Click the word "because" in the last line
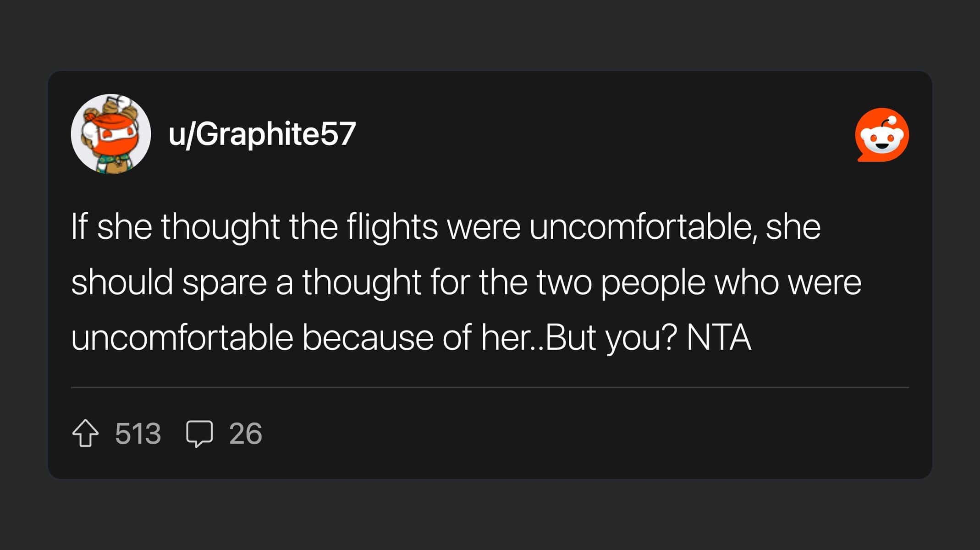The width and height of the screenshot is (980, 550). (368, 338)
